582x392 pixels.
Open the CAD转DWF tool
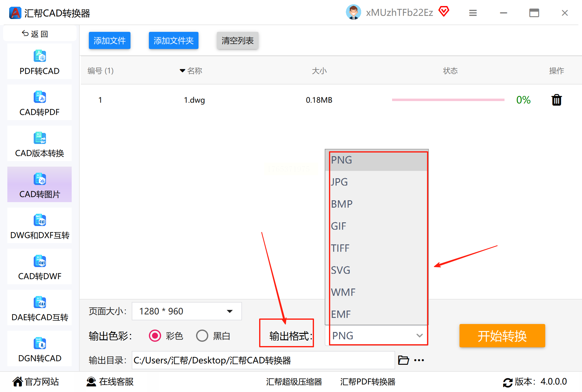[40, 267]
